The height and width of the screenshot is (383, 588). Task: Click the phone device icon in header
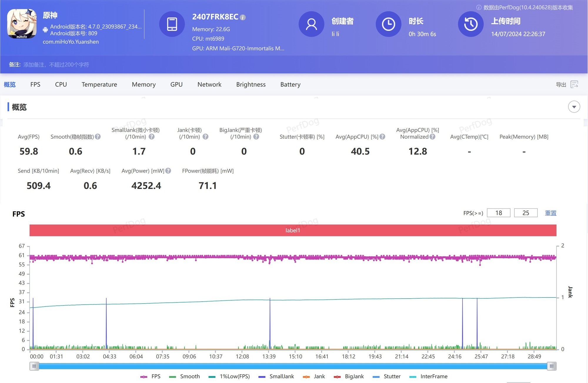click(x=172, y=24)
